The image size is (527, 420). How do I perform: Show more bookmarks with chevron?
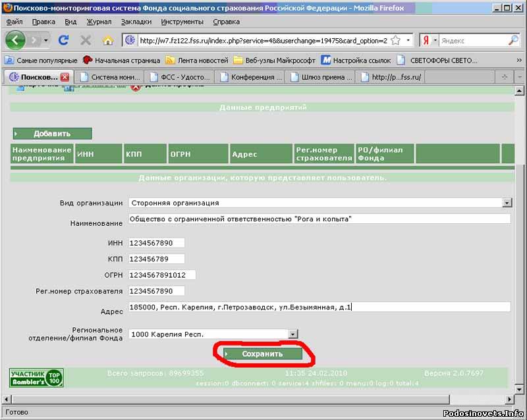(x=519, y=60)
